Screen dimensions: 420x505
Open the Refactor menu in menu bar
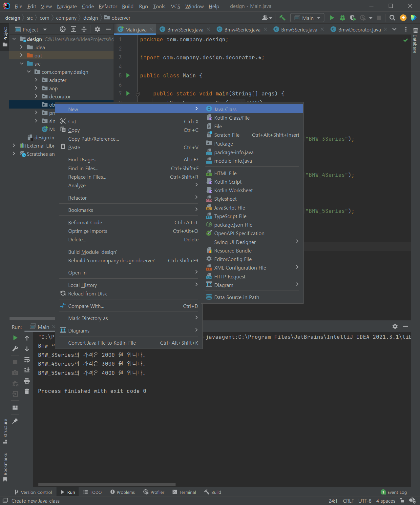pyautogui.click(x=108, y=6)
